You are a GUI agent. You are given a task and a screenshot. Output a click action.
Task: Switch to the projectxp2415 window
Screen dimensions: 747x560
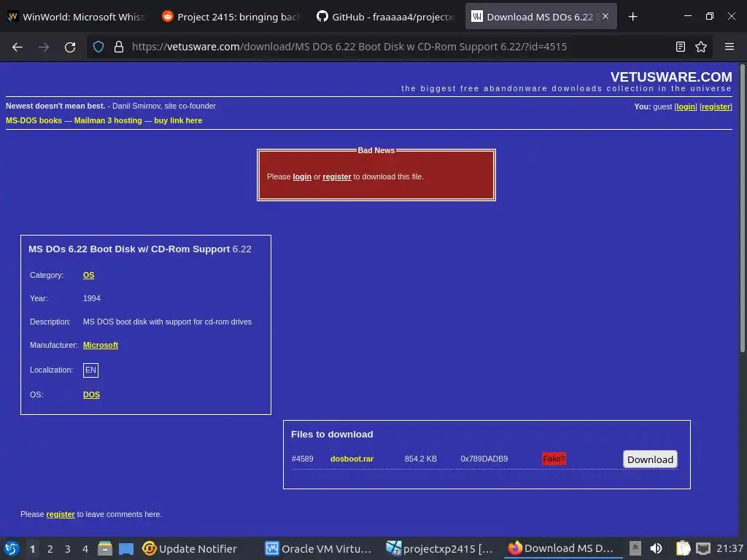(x=441, y=548)
